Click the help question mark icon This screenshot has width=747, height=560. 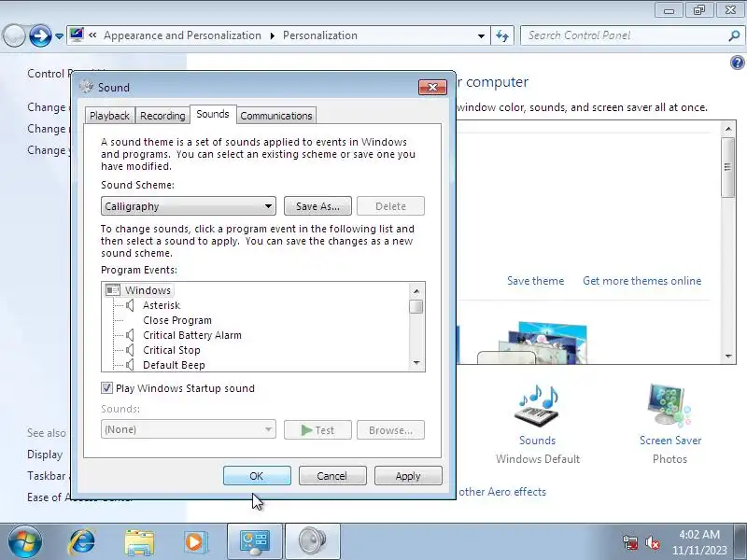click(737, 63)
